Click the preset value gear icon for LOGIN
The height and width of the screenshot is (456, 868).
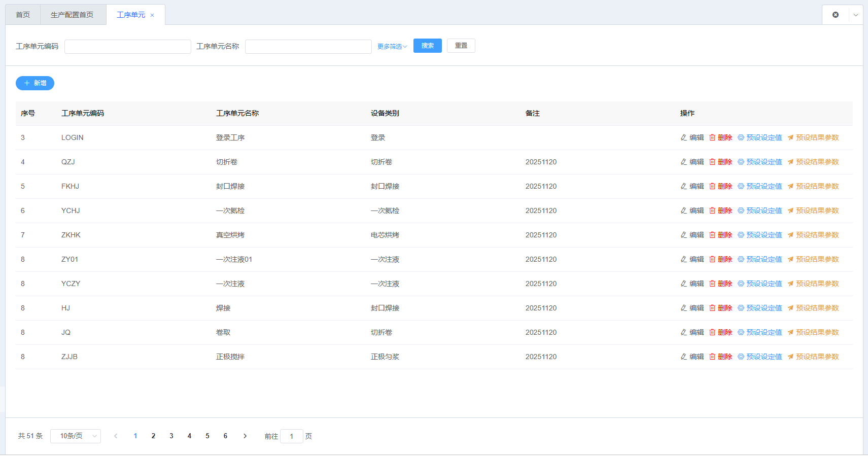pyautogui.click(x=741, y=137)
